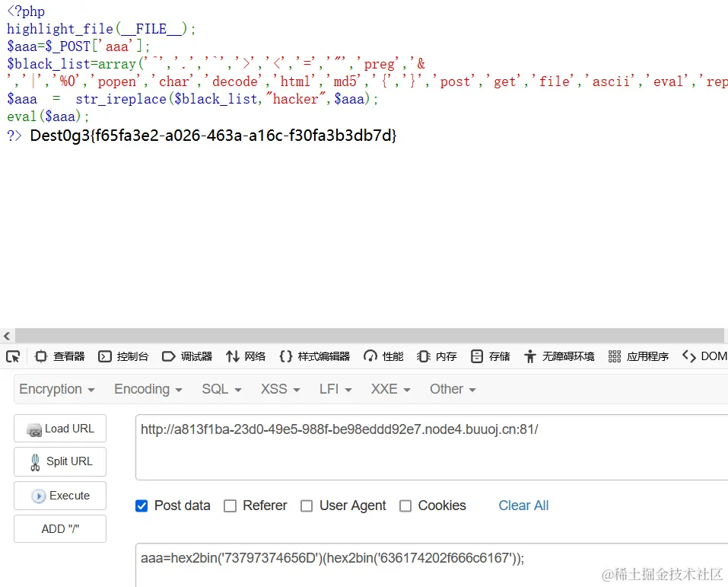Screen dimensions: 728x587
Task: Uncheck the Post data checkbox
Action: pyautogui.click(x=141, y=506)
